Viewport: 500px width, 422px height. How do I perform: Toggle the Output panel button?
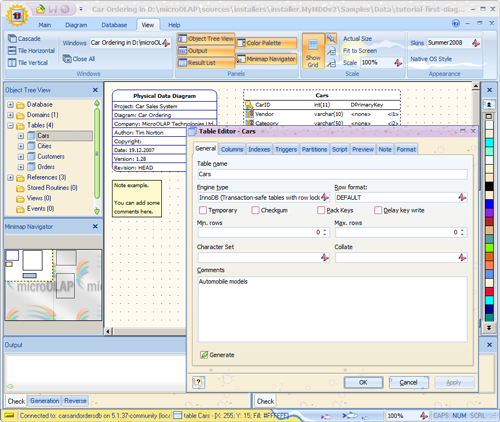click(x=206, y=51)
